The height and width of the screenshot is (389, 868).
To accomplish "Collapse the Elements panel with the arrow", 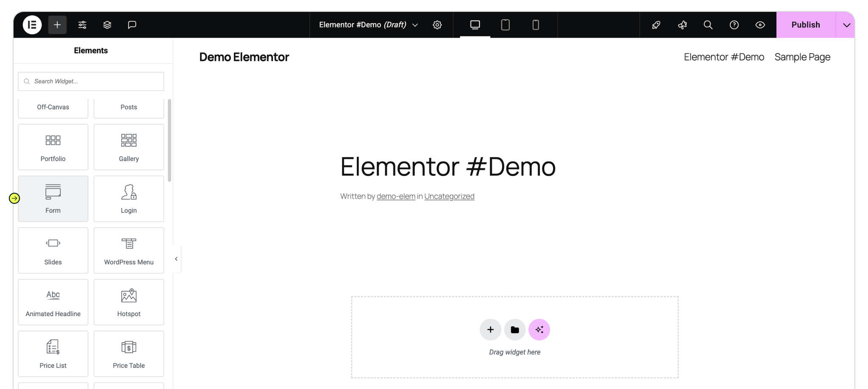I will pyautogui.click(x=176, y=259).
